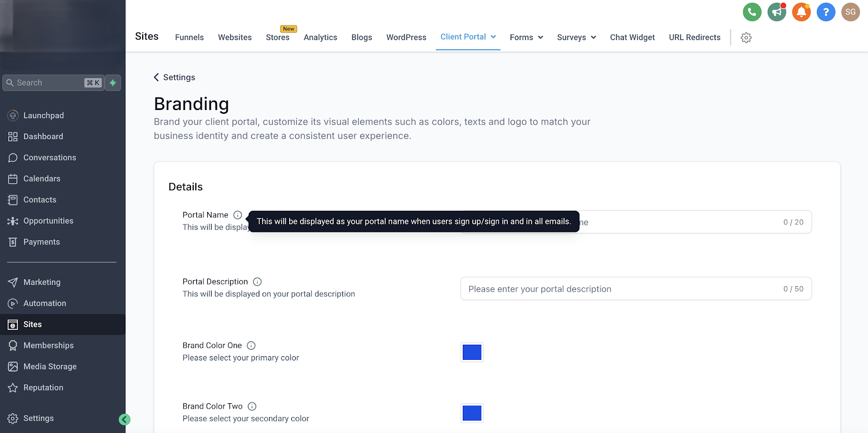The width and height of the screenshot is (868, 433).
Task: Click the portal description input field
Action: click(x=636, y=289)
